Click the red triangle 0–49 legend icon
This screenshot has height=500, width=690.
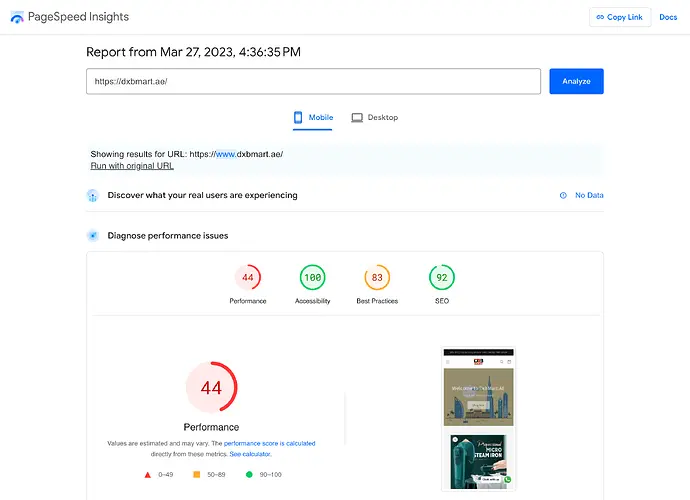coord(148,474)
